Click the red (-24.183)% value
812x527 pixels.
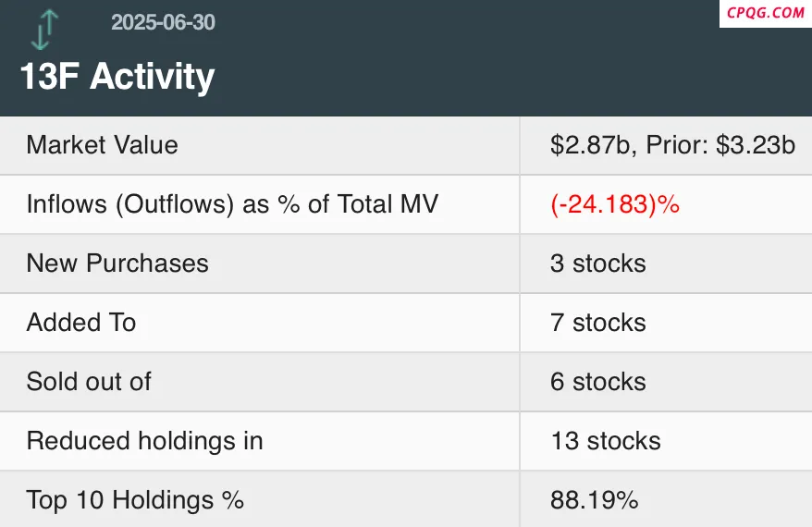point(615,204)
